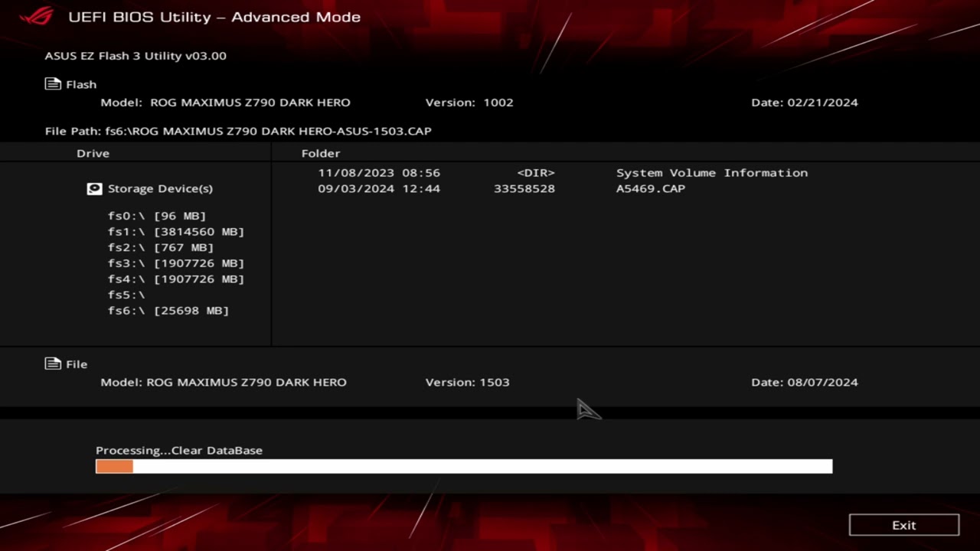Viewport: 980px width, 551px height.
Task: Click the Flash section document icon
Action: tap(53, 84)
